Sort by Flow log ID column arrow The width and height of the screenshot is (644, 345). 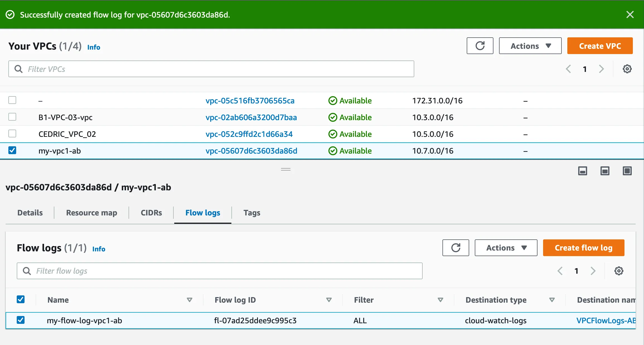pyautogui.click(x=329, y=300)
